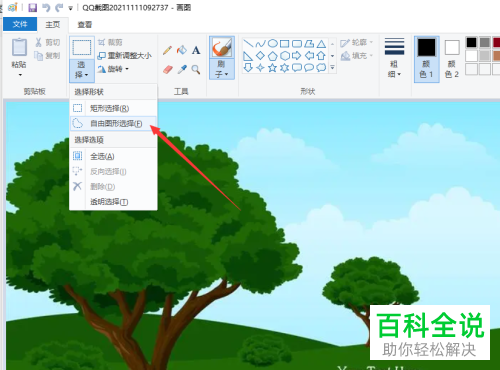Open the Quick Access Toolbar customize arrow
Viewport: 500px width, 370px height.
click(x=71, y=8)
